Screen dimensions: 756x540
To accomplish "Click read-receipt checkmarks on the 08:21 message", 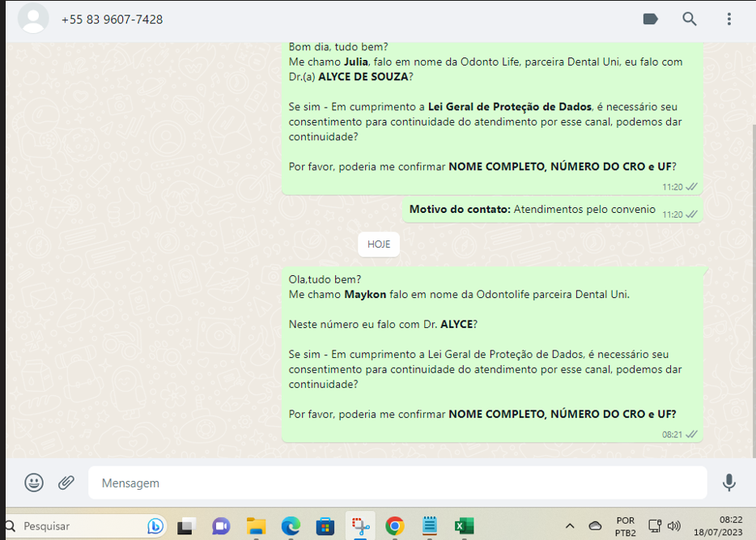I will click(691, 435).
